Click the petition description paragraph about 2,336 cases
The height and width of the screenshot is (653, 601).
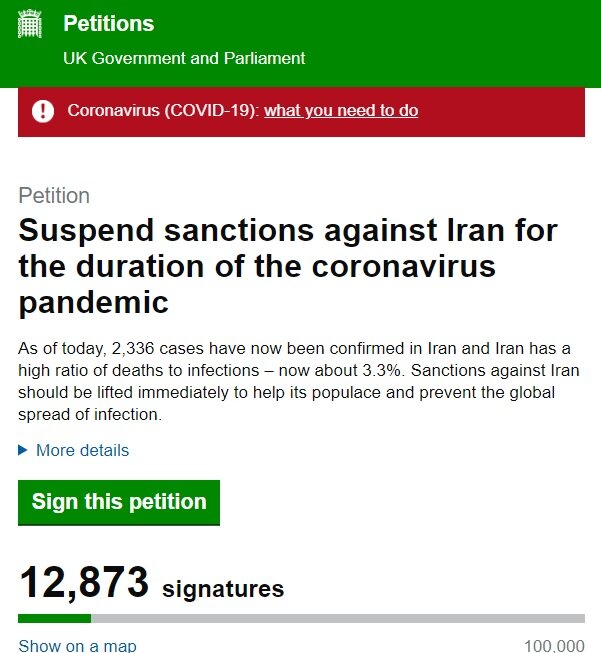click(299, 381)
